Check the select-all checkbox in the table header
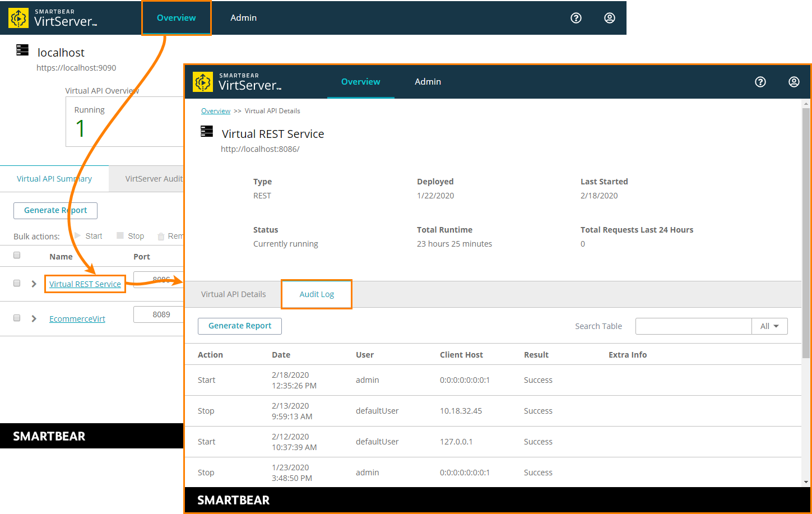The height and width of the screenshot is (514, 812). pos(17,255)
